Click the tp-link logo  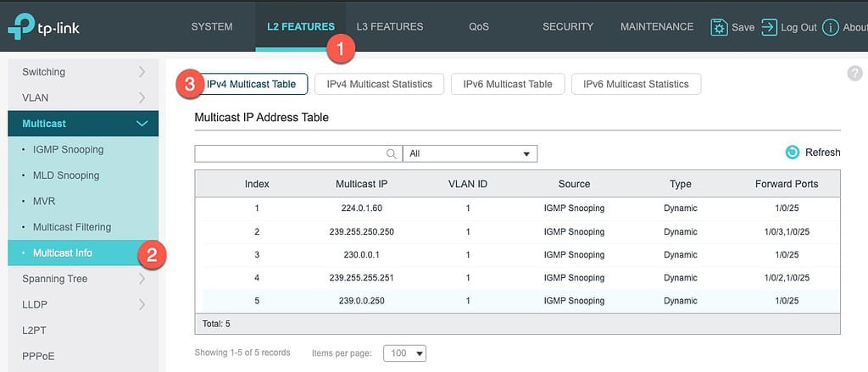point(43,26)
